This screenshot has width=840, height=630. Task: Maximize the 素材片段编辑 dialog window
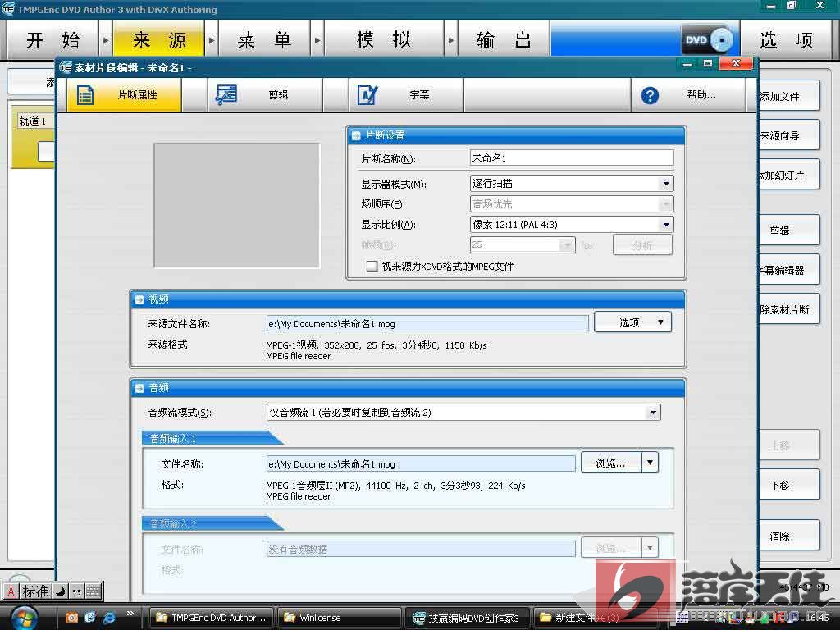[x=708, y=64]
